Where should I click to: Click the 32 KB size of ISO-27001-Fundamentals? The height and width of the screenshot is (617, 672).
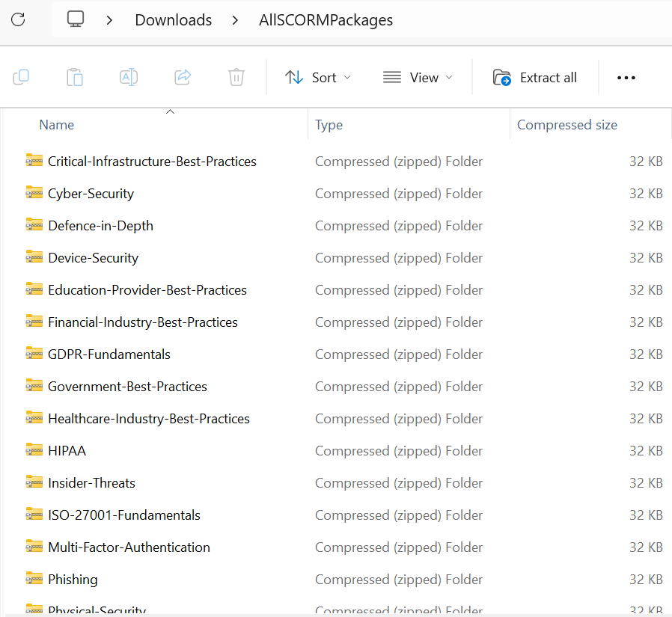point(646,515)
